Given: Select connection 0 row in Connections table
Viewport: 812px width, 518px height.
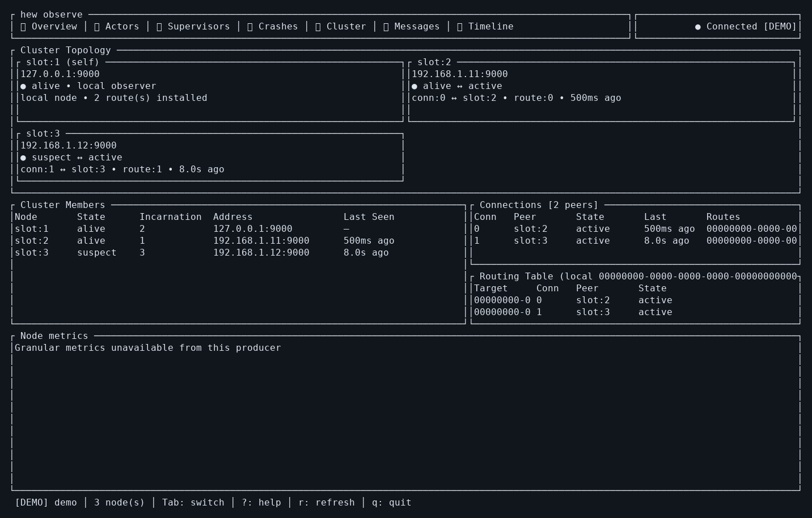Looking at the screenshot, I should coord(636,229).
